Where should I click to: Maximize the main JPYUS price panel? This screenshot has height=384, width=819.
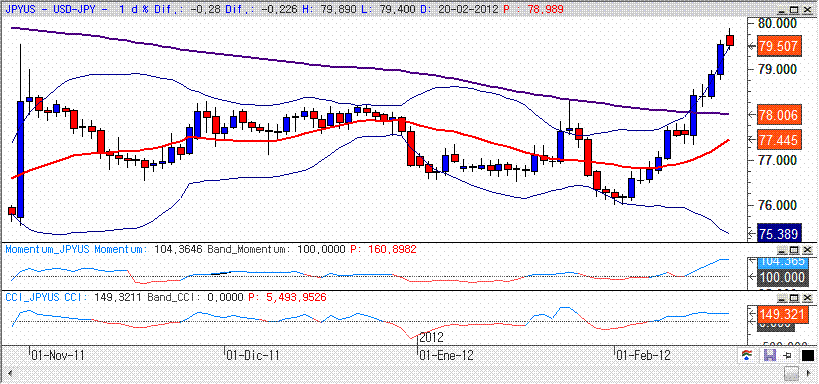(794, 10)
